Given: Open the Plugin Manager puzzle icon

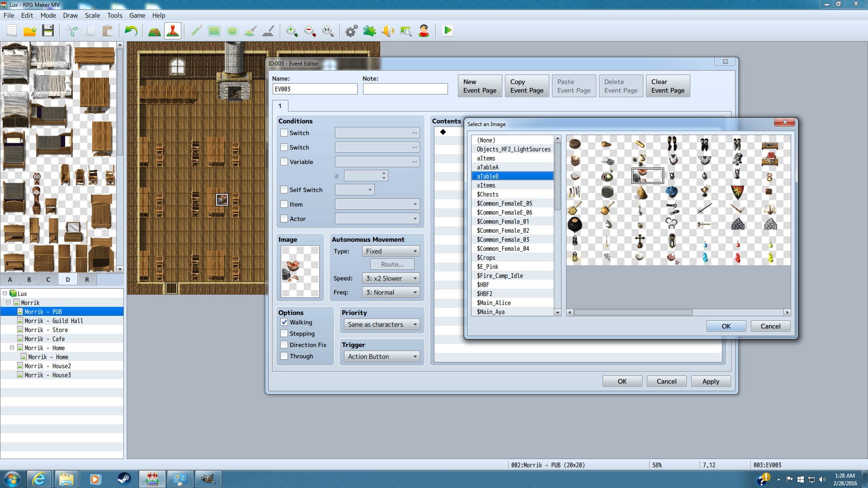Looking at the screenshot, I should point(369,31).
